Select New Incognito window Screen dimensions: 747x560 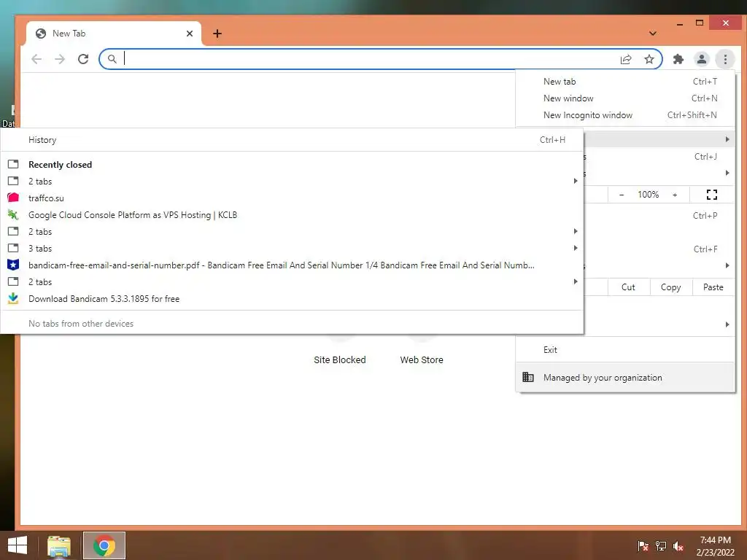(x=625, y=114)
